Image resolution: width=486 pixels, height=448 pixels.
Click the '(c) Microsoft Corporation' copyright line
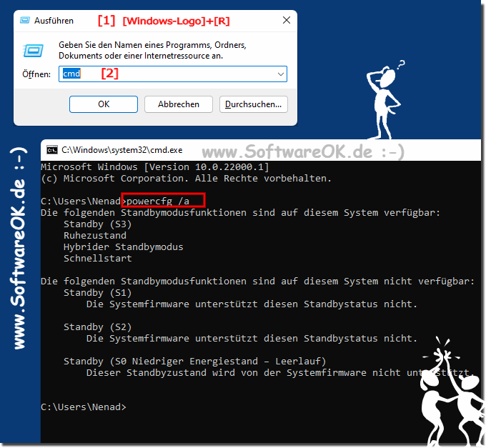click(187, 179)
